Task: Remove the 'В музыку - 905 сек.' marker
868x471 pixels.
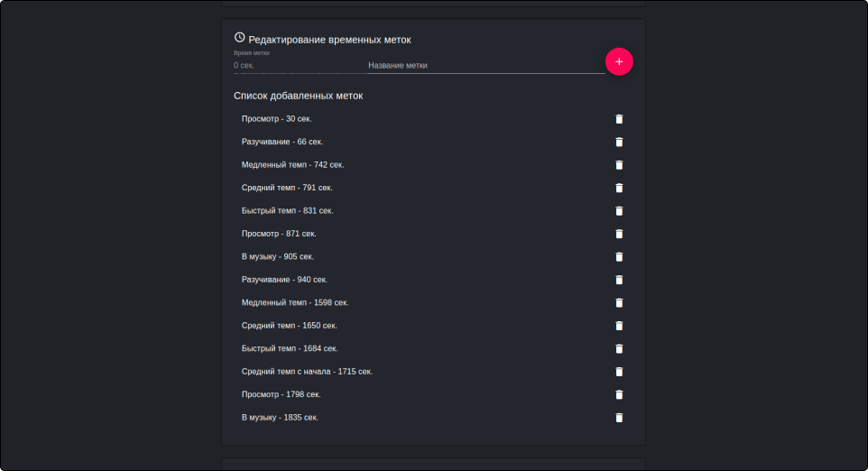Action: 619,257
